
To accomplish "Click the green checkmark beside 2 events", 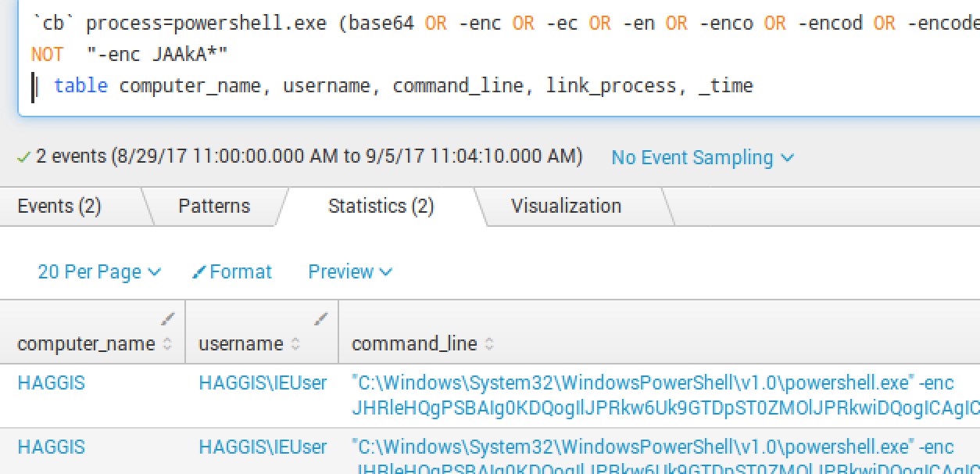I will [23, 157].
